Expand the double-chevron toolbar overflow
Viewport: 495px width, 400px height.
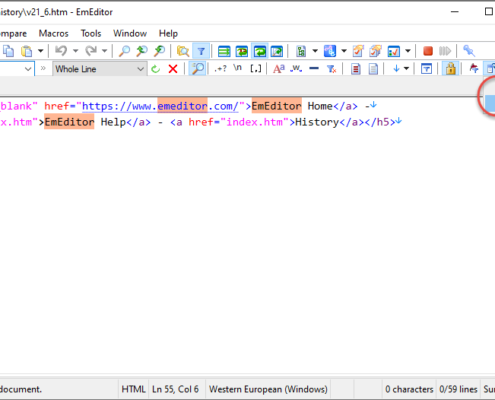[x=43, y=68]
